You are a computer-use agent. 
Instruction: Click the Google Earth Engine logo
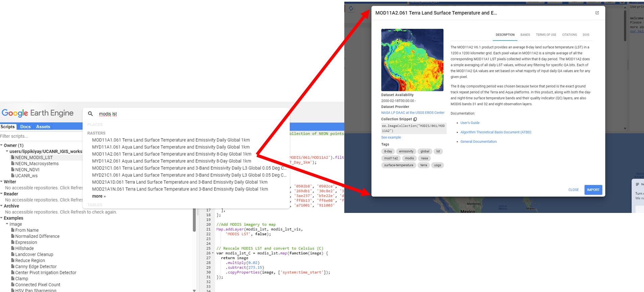[x=38, y=113]
